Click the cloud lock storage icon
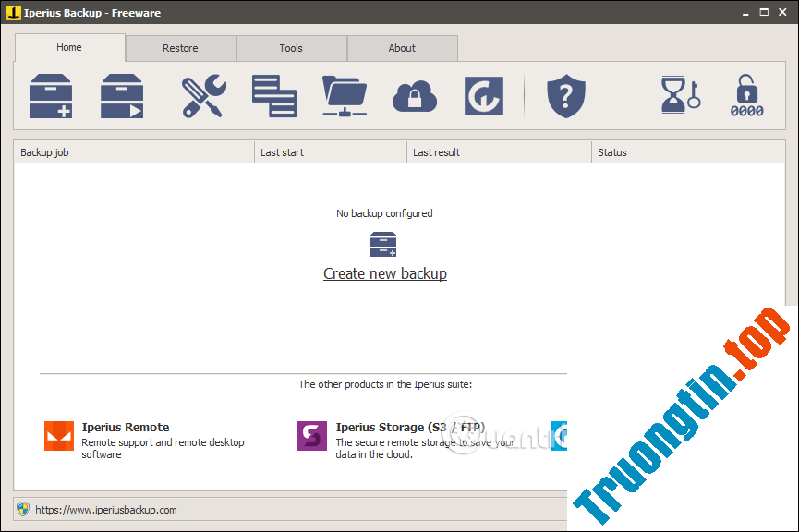Viewport: 799px width, 532px height. coord(415,96)
